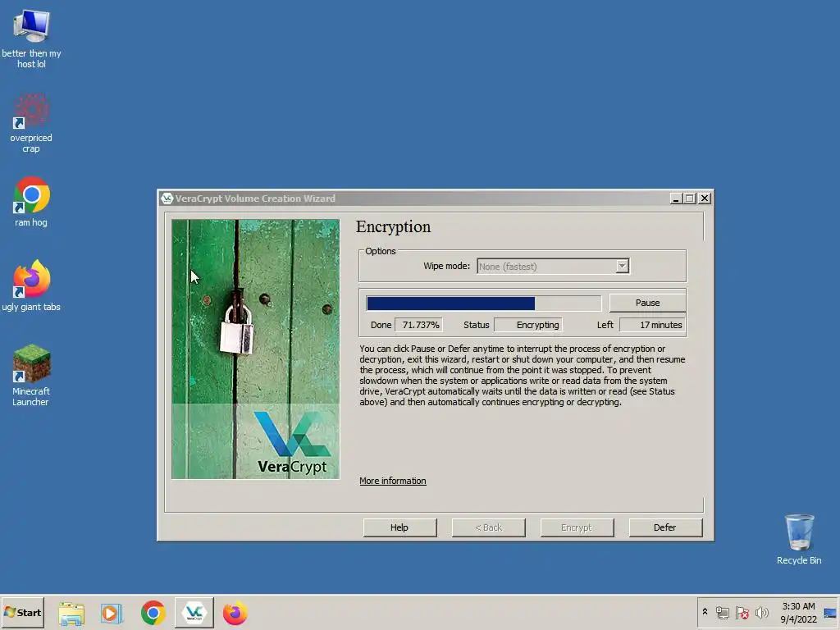
Task: Click the Done percentage field 71.737%
Action: 419,325
